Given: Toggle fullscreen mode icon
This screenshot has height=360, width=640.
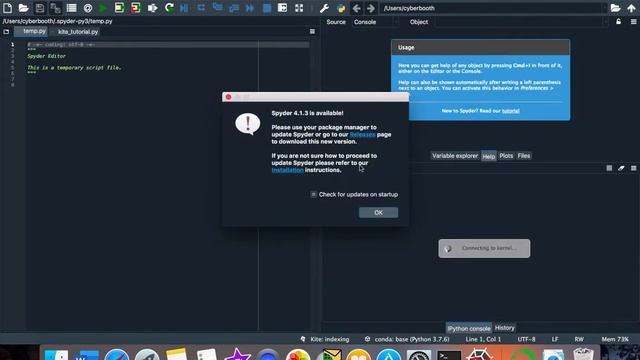Looking at the screenshot, I should pos(299,8).
